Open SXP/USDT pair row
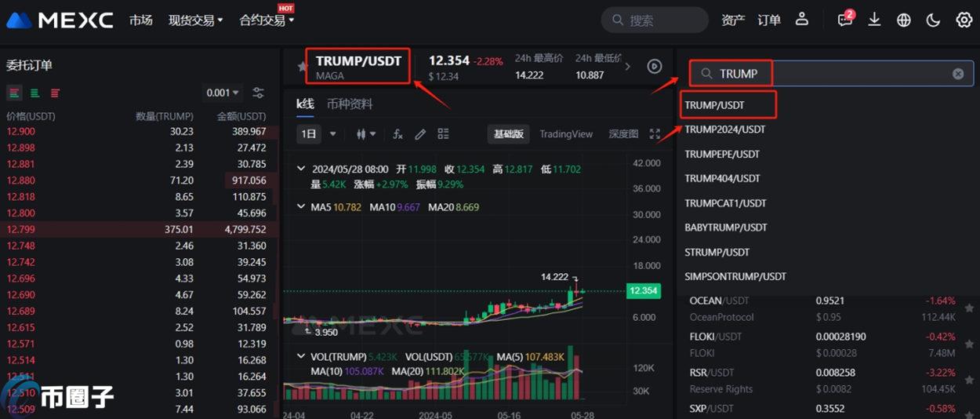The height and width of the screenshot is (419, 980). click(x=827, y=409)
